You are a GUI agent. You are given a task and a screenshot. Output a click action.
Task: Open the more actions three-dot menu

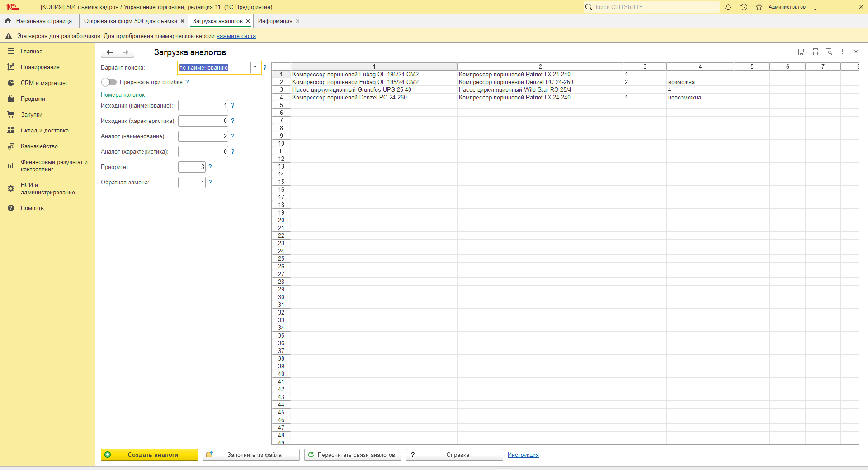[x=842, y=52]
